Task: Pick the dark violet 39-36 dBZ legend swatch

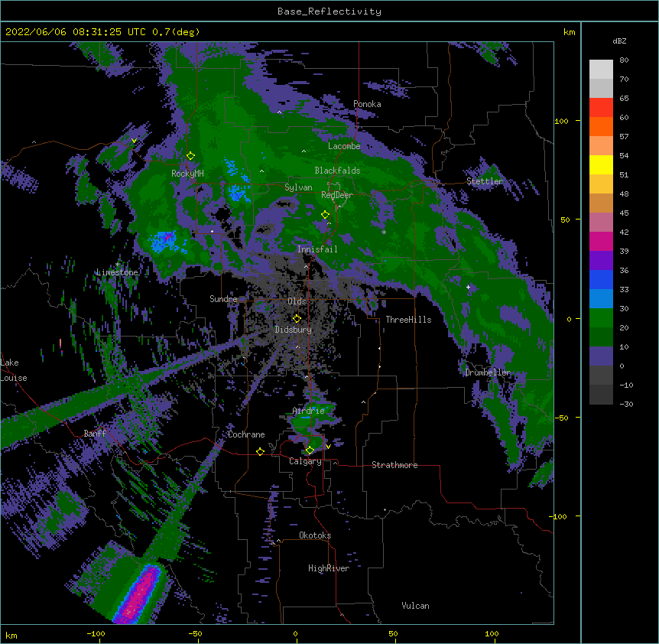Action: click(x=601, y=261)
